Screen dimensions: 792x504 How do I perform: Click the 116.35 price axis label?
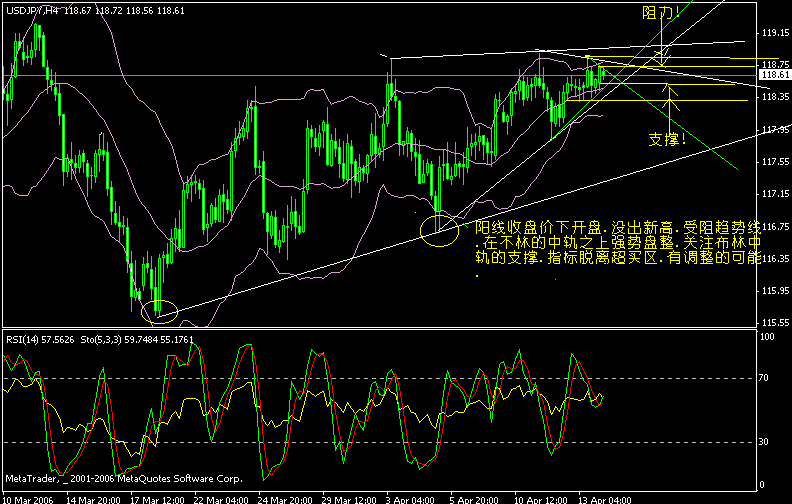point(775,259)
